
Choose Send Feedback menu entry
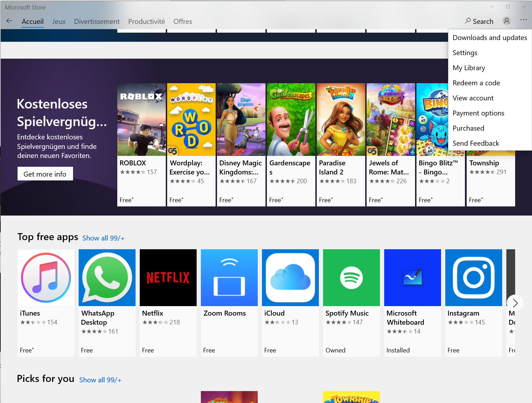[490, 143]
